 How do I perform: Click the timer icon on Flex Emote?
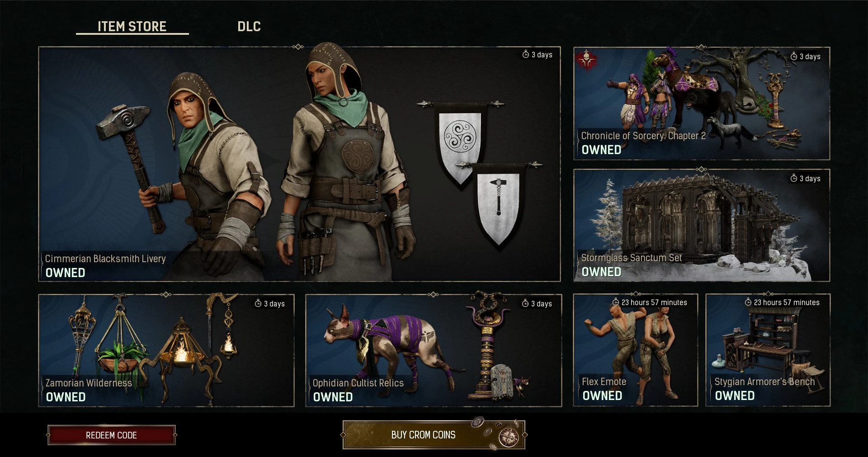click(x=615, y=302)
